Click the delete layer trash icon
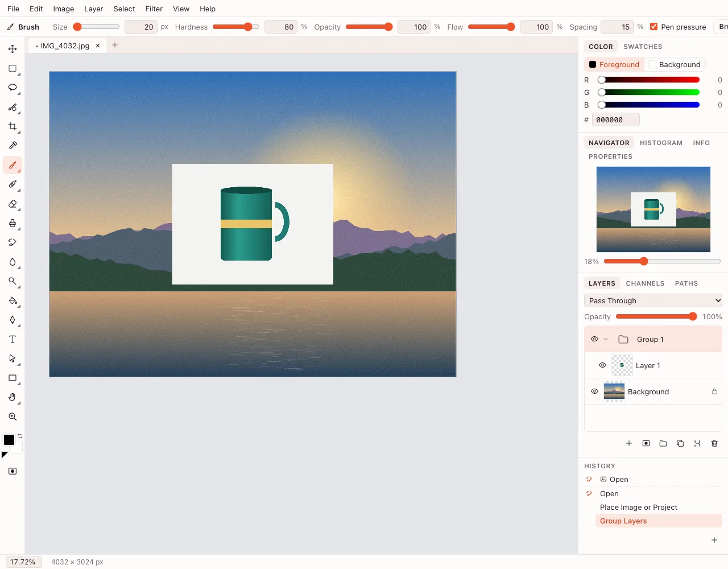728x569 pixels. (714, 443)
